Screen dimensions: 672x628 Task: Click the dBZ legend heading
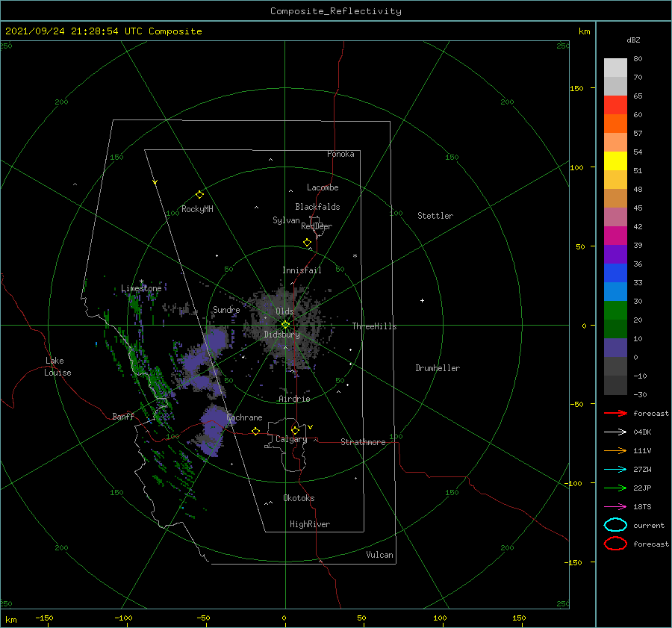tap(633, 40)
